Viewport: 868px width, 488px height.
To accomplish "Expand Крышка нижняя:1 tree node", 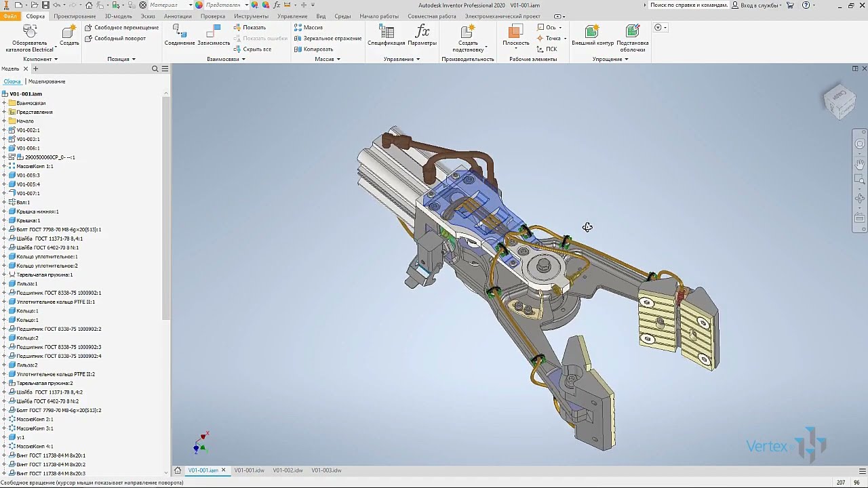I will [4, 211].
